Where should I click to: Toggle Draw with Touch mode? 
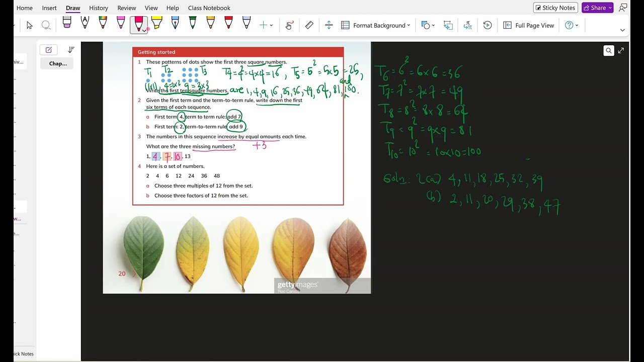click(289, 25)
